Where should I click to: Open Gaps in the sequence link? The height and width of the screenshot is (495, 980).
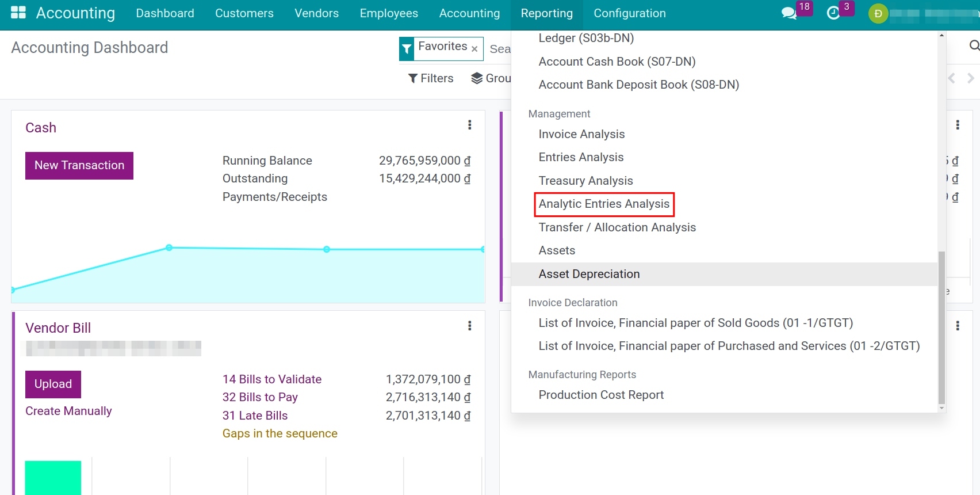point(280,433)
